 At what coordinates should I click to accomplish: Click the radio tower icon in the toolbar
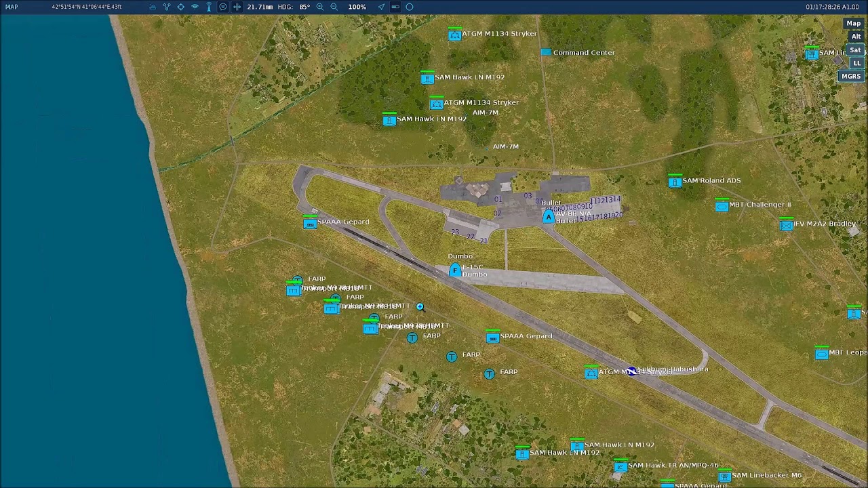[209, 7]
